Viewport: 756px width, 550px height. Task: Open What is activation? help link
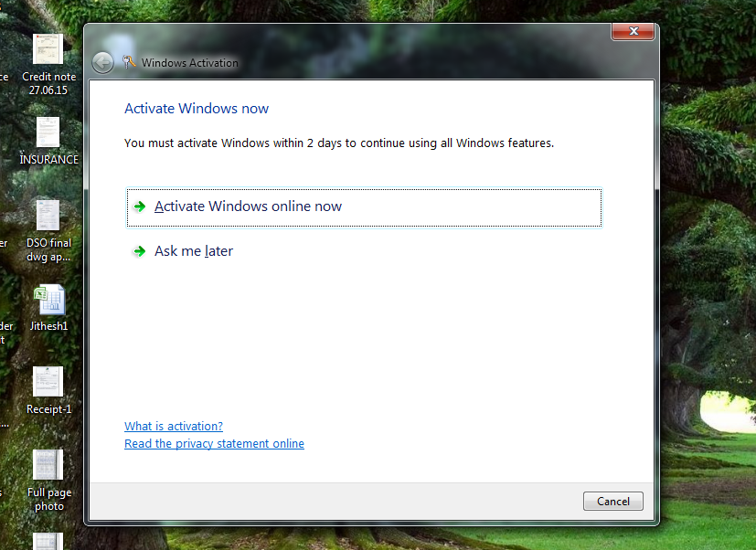pyautogui.click(x=174, y=426)
